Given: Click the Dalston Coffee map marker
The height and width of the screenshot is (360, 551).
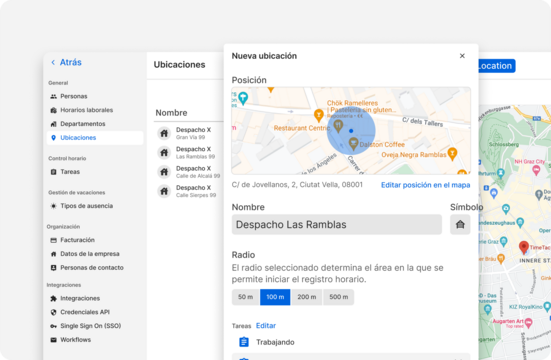Looking at the screenshot, I should point(354,144).
